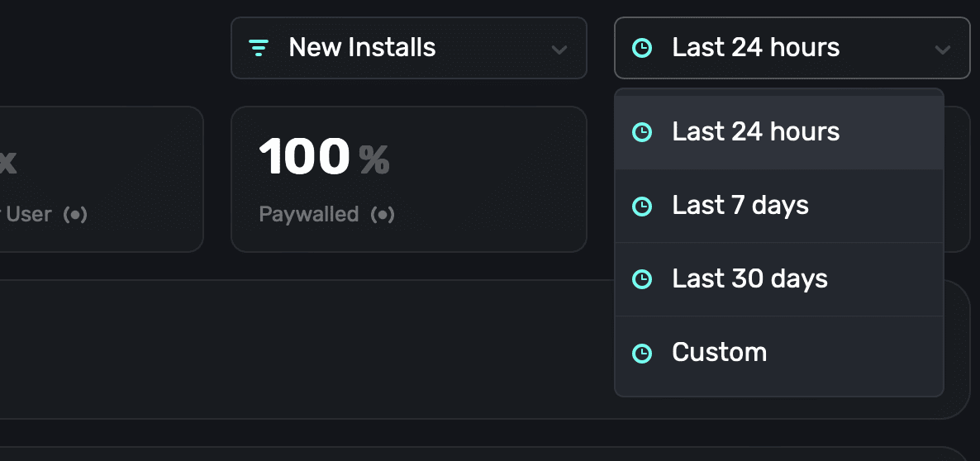Click the New Installs label text
Screen dimensions: 980x461
coord(362,48)
